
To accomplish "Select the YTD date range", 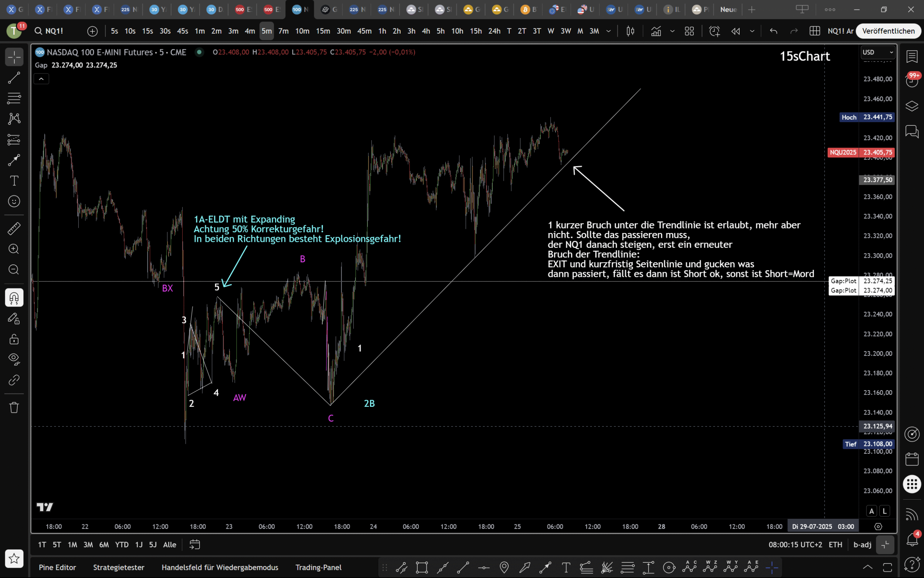I will 122,544.
